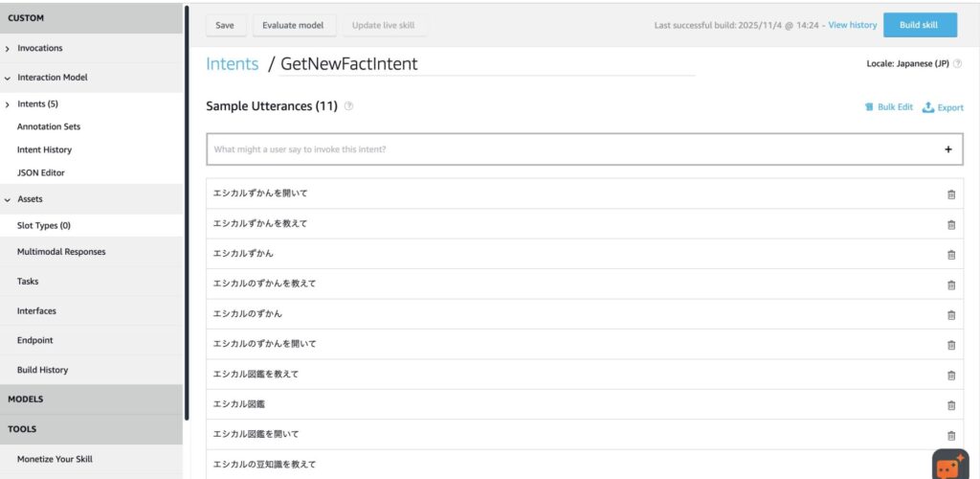Click the Bulk Edit link
The height and width of the screenshot is (479, 980).
point(888,107)
